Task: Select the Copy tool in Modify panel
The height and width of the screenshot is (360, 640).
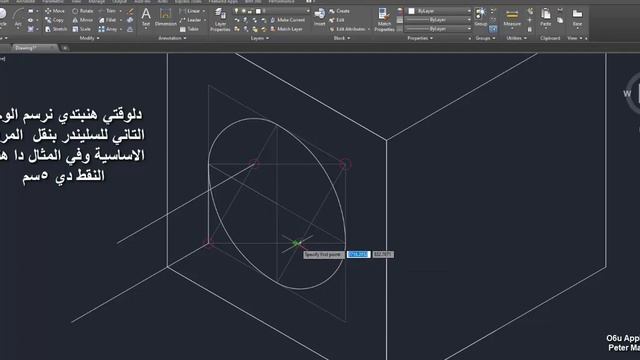Action: [54, 20]
